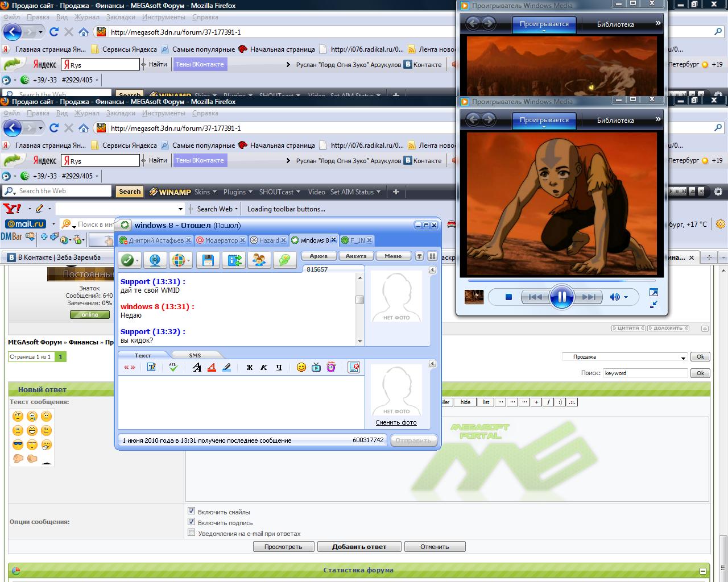
Task: Click the Отменить button
Action: [x=435, y=547]
